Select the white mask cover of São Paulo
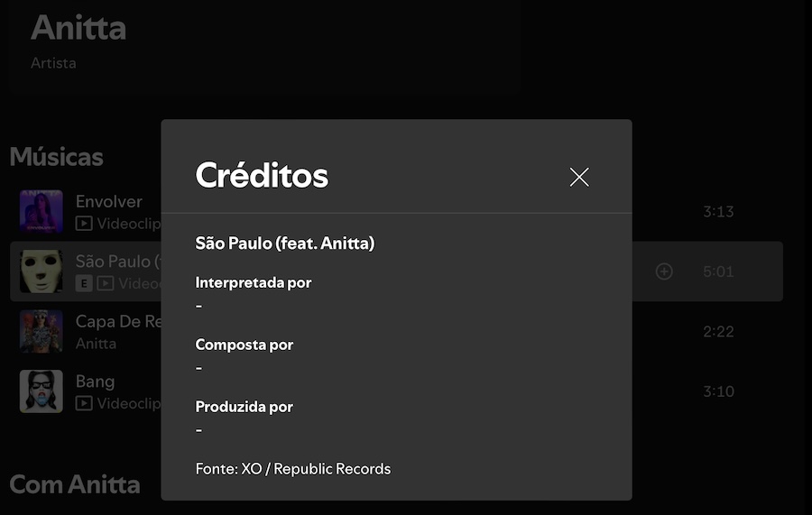 click(x=42, y=271)
